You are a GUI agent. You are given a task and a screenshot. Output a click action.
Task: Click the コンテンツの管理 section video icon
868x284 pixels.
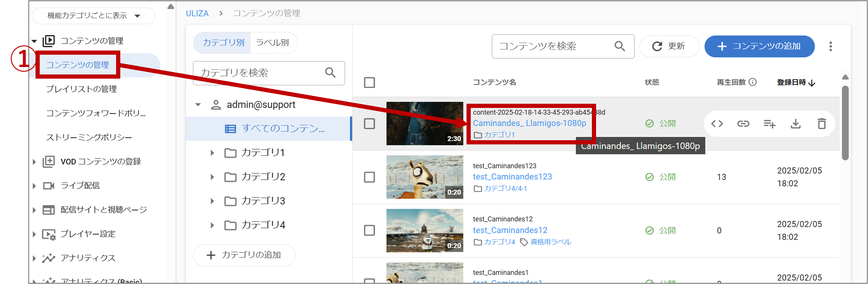(x=49, y=41)
